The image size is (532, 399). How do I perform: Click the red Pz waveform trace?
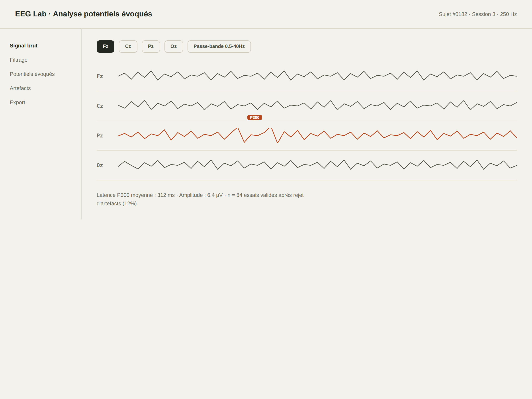317,136
